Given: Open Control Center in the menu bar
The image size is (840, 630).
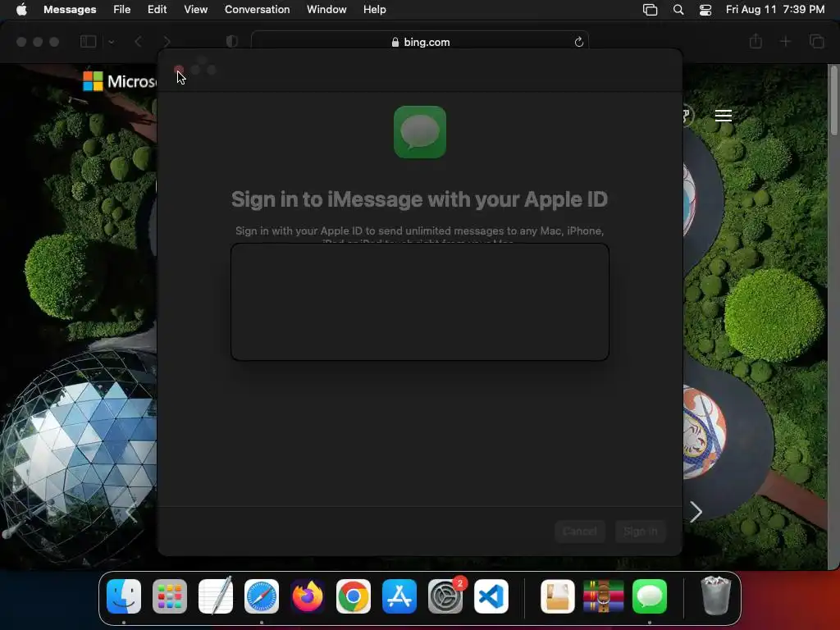Looking at the screenshot, I should [705, 10].
